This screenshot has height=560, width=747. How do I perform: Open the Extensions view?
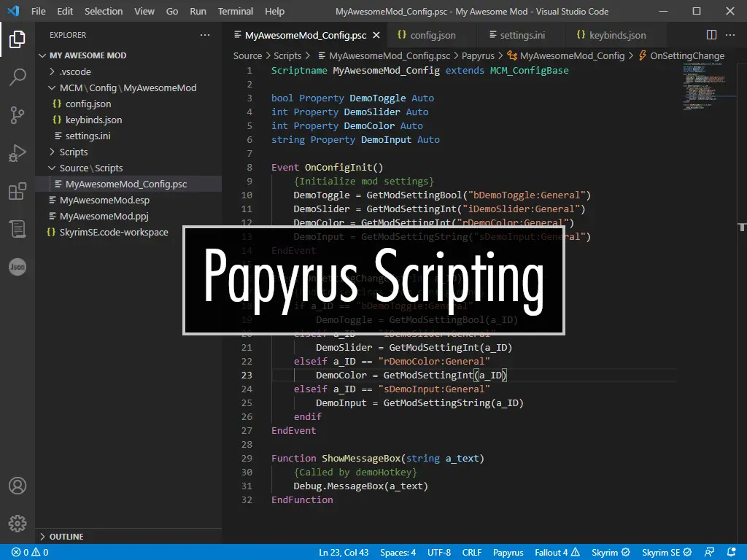pyautogui.click(x=18, y=191)
